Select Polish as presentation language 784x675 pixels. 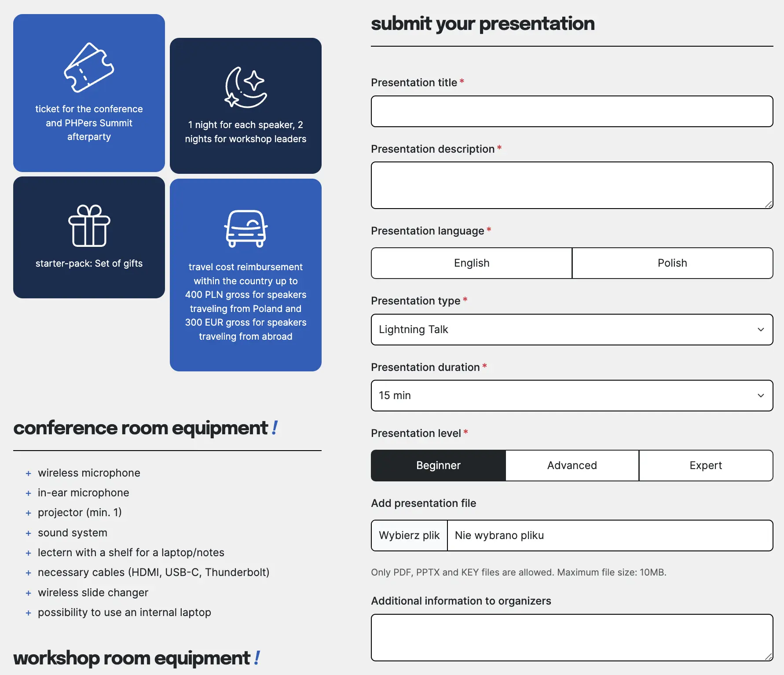(672, 263)
